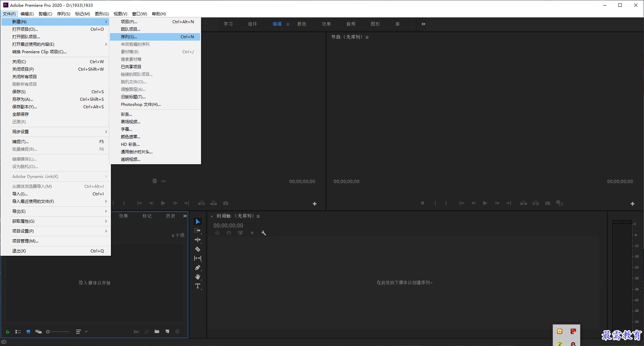Open 剪辑(C) menu in menu bar

coord(45,14)
